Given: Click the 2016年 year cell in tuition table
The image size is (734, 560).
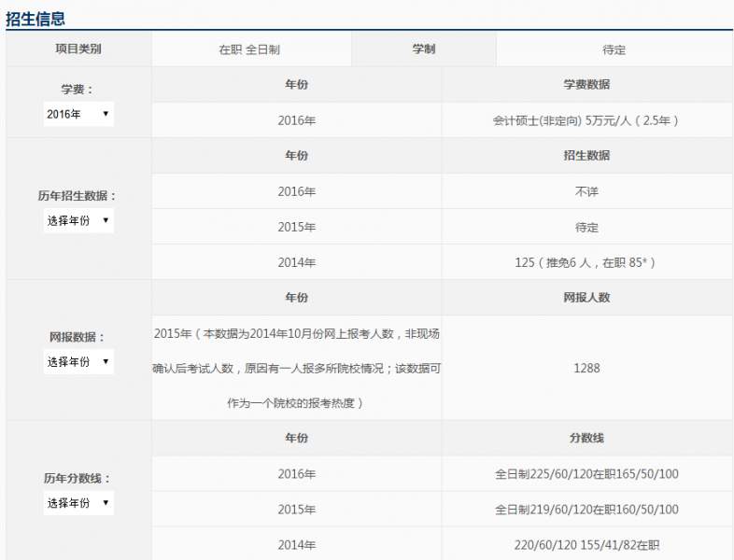Looking at the screenshot, I should 297,120.
